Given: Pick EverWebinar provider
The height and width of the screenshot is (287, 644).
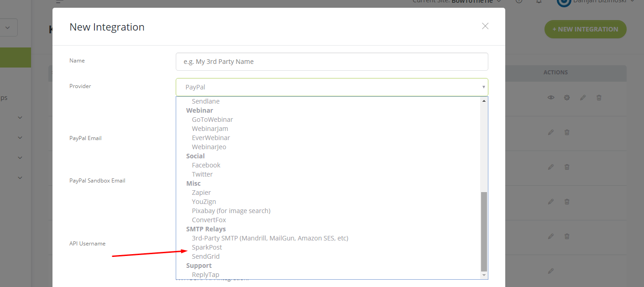Looking at the screenshot, I should 211,138.
